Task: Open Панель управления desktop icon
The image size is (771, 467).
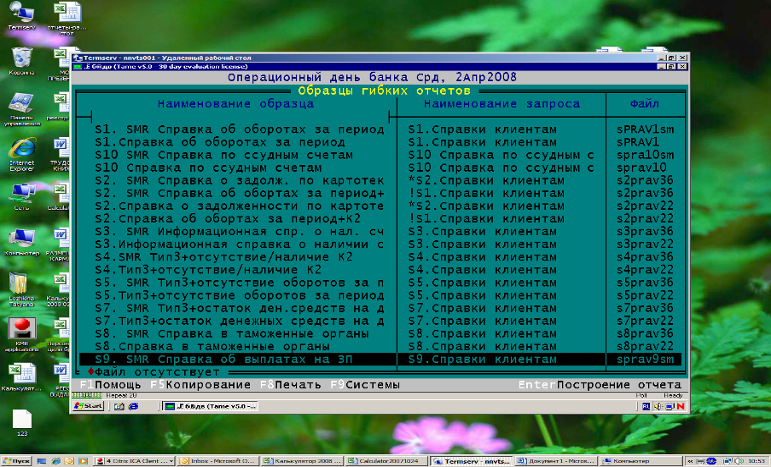Action: 22,109
